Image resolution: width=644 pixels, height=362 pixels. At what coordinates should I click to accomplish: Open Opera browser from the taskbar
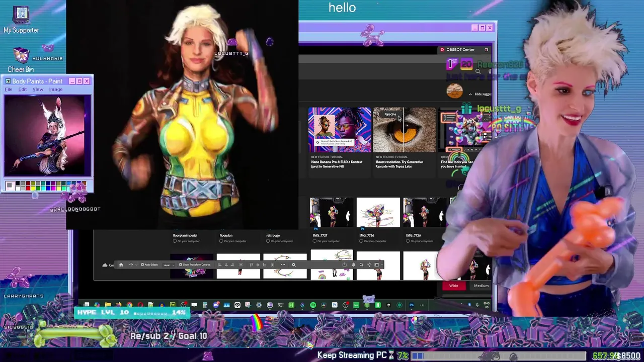[x=140, y=305]
